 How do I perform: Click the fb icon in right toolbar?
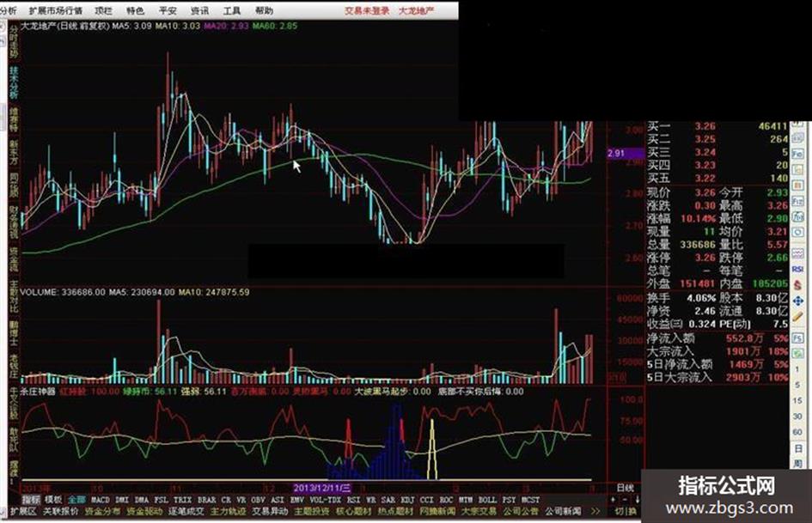[797, 216]
